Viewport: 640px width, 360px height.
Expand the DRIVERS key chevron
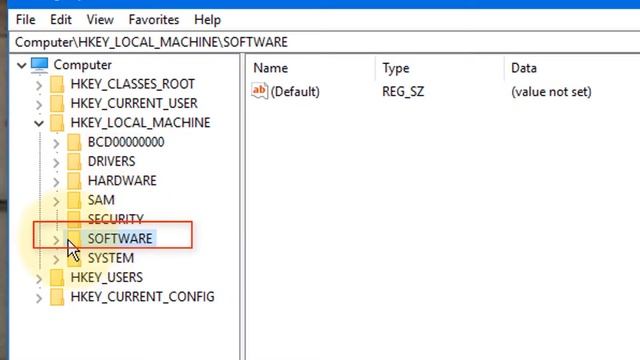(56, 162)
